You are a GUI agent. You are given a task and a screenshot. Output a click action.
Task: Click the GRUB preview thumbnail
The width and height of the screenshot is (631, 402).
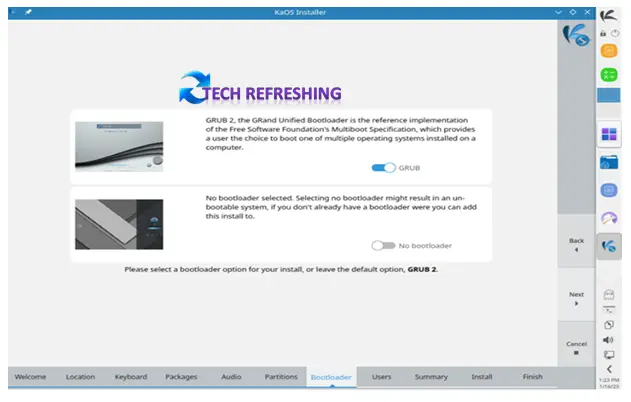[119, 146]
